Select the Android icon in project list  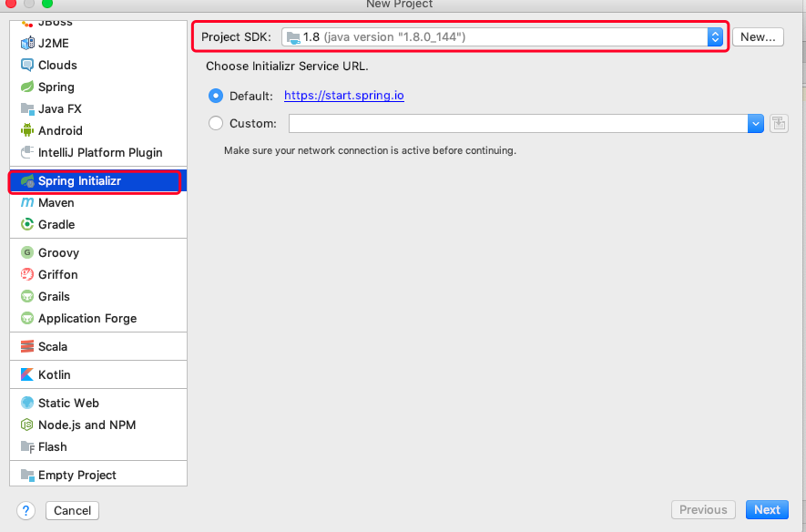point(27,130)
